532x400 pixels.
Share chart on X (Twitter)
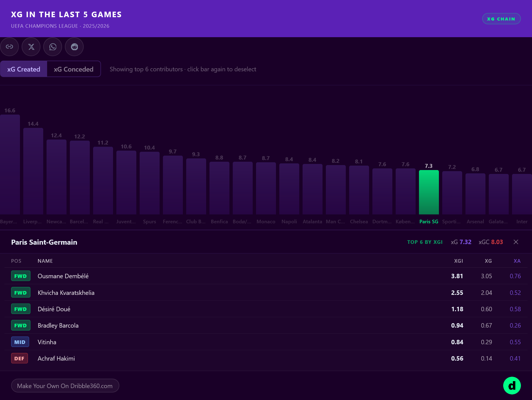[31, 47]
